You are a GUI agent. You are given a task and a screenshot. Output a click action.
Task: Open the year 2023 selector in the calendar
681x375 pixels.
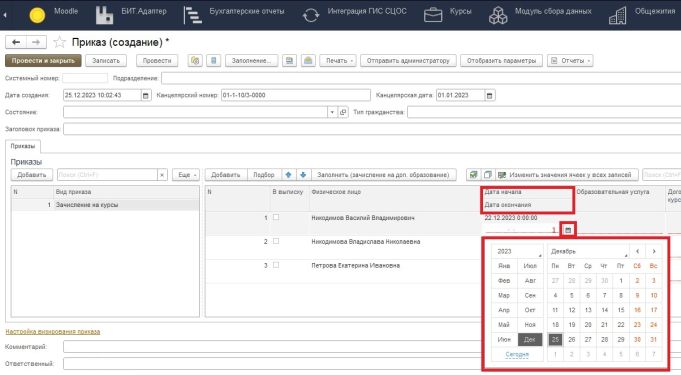tap(517, 252)
